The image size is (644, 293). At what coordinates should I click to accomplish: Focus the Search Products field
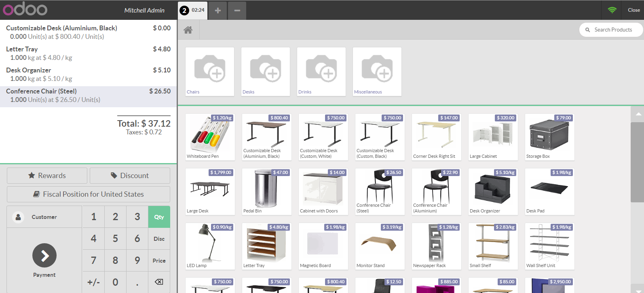(x=611, y=30)
